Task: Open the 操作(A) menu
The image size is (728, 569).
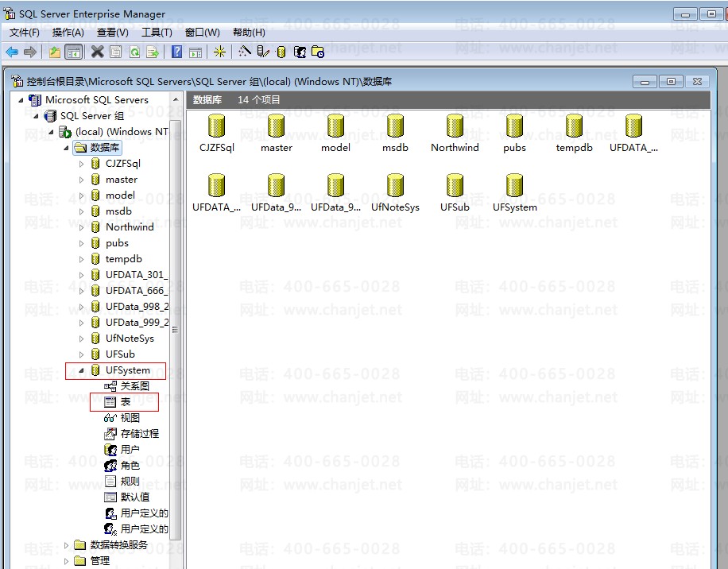Action: tap(68, 33)
